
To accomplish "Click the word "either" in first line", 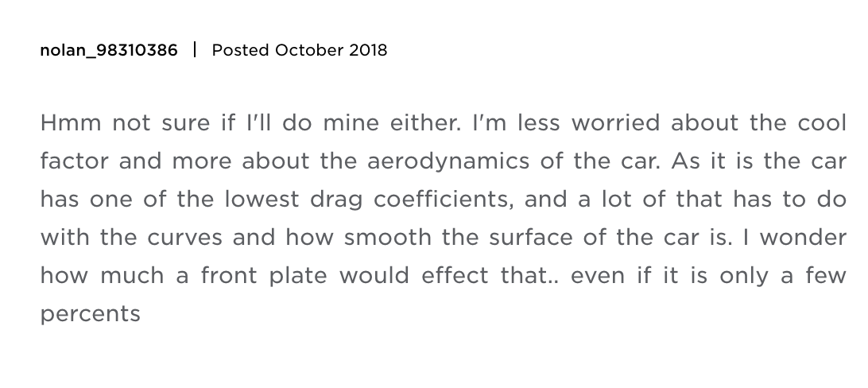I will pyautogui.click(x=425, y=123).
